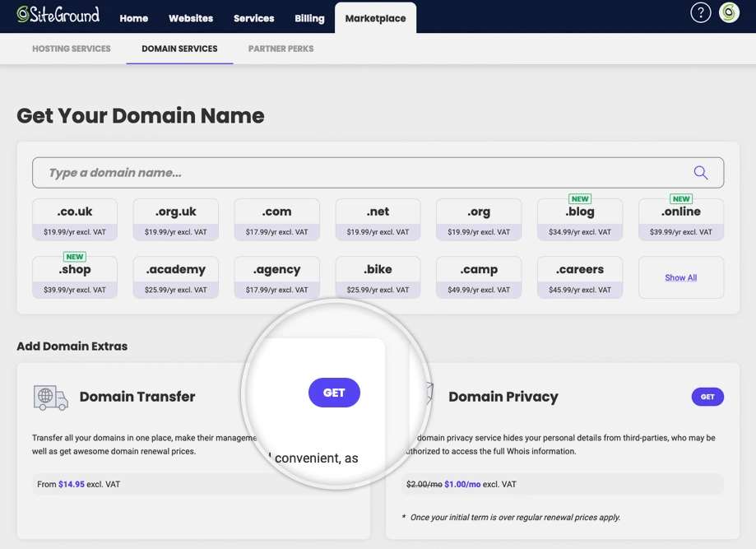
Task: Click the Show All domains link
Action: point(680,277)
